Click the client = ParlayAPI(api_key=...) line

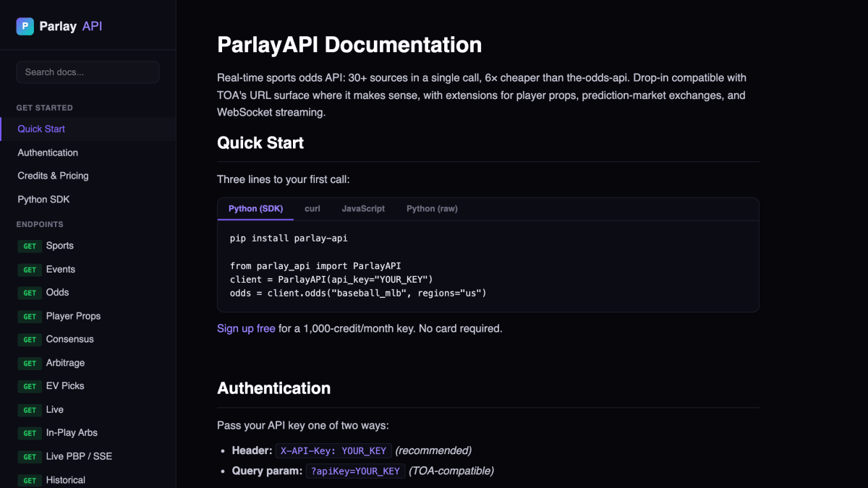click(331, 279)
